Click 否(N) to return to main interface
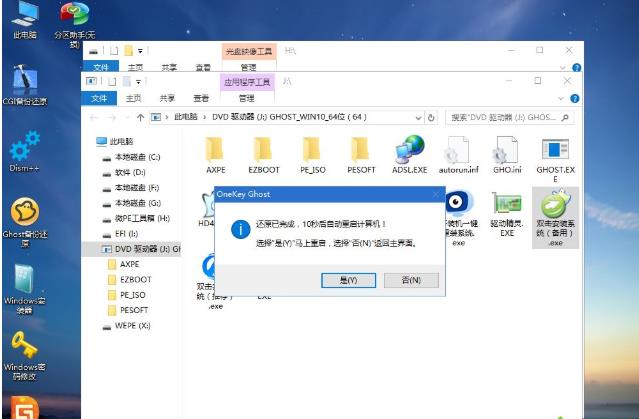The width and height of the screenshot is (639, 419). click(411, 280)
